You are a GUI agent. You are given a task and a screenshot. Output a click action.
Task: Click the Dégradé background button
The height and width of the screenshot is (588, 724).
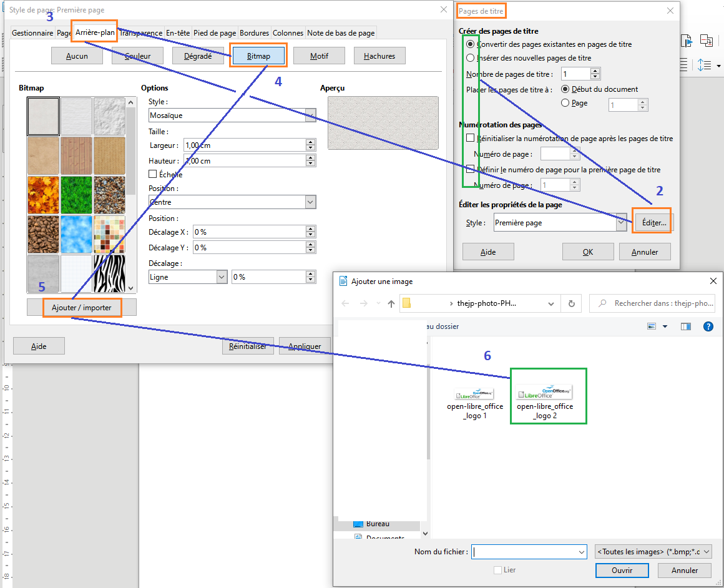(198, 56)
